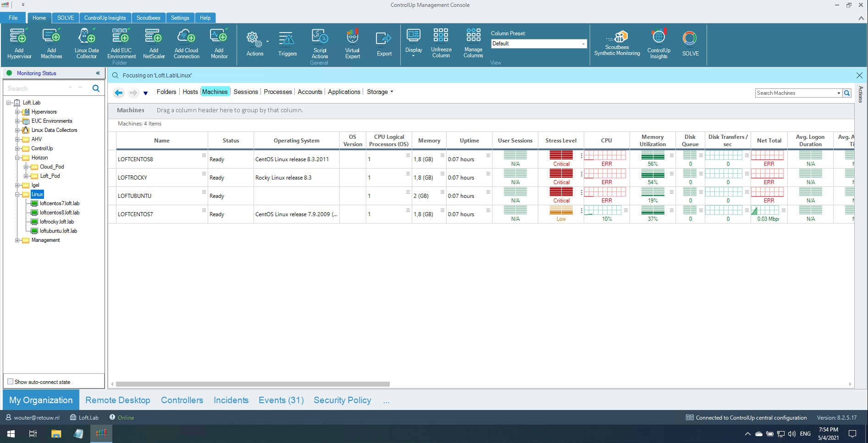The height and width of the screenshot is (443, 868).
Task: Click the horizontal scrollbar in grid
Action: pos(253,384)
